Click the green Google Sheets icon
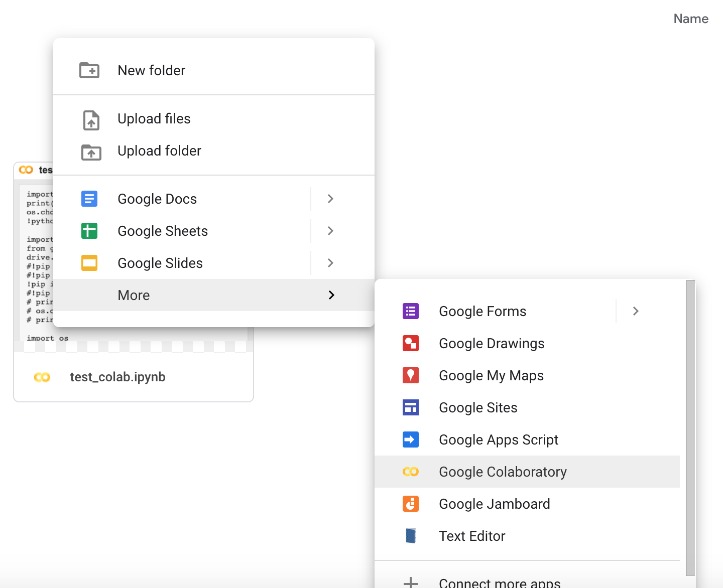Image resolution: width=723 pixels, height=588 pixels. point(89,231)
